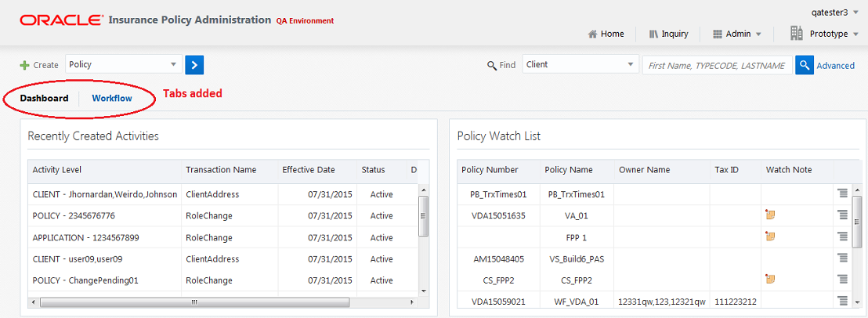The image size is (868, 318).
Task: Click policy name WF_VDA_01
Action: [x=577, y=302]
